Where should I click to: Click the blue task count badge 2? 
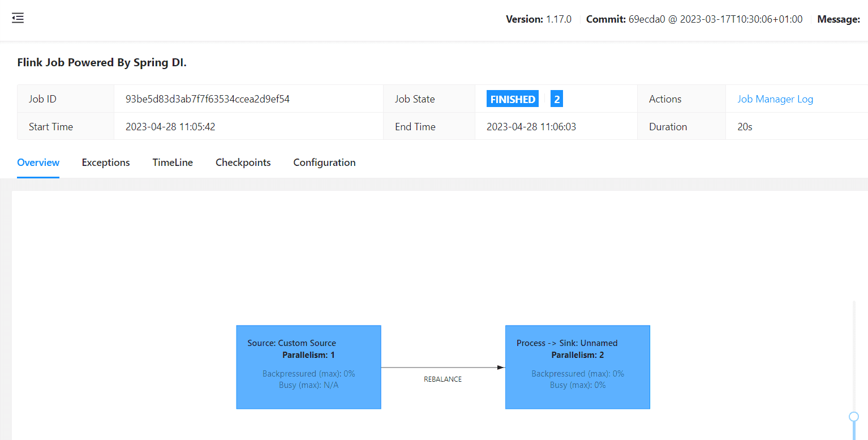(x=557, y=99)
